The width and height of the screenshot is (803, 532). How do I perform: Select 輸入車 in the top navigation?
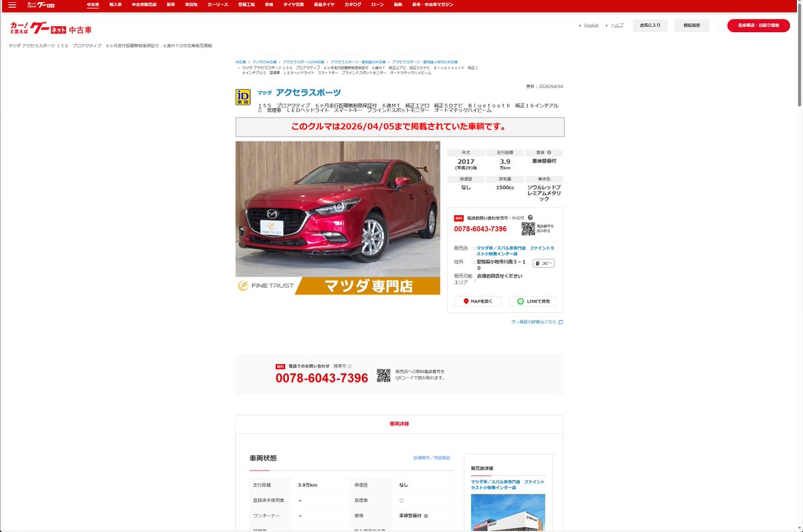click(115, 5)
